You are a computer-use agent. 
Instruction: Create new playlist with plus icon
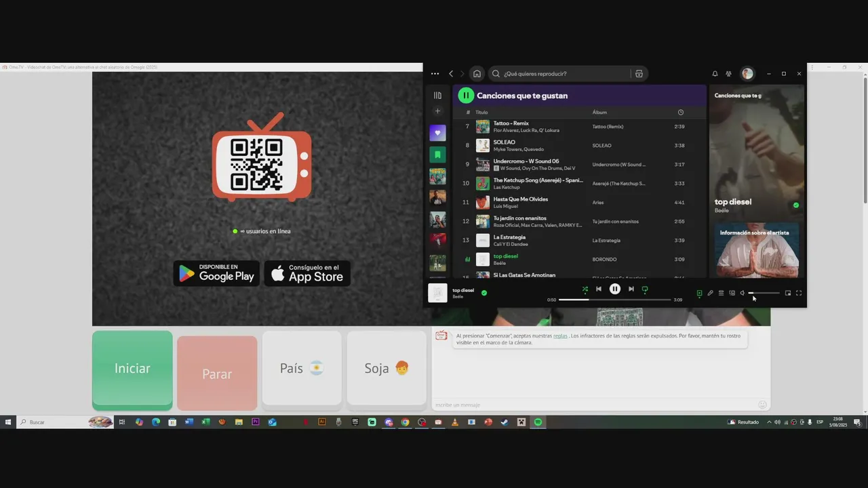coord(437,111)
